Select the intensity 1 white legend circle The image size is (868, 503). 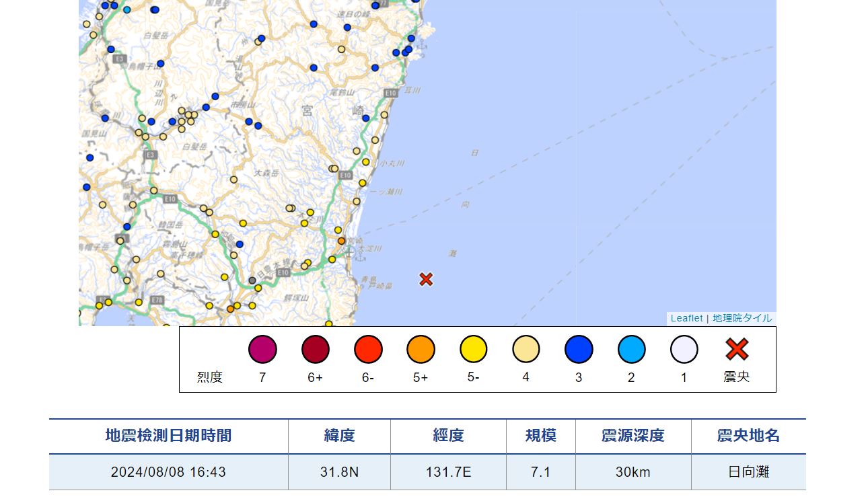pos(684,349)
